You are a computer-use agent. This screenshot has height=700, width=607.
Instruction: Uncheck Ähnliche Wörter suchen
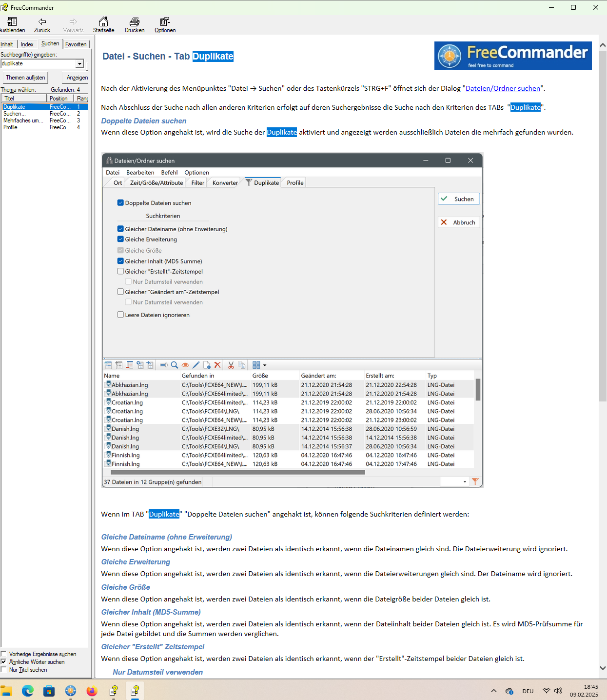pos(3,662)
